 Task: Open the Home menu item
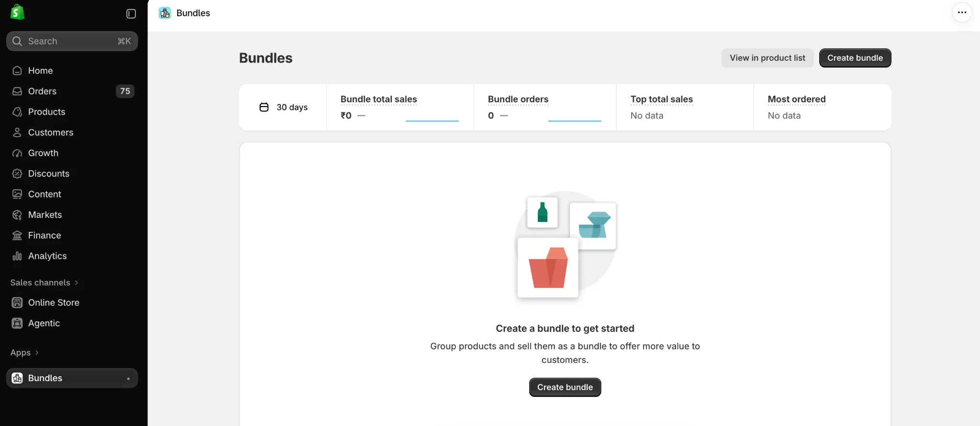[x=72, y=71]
